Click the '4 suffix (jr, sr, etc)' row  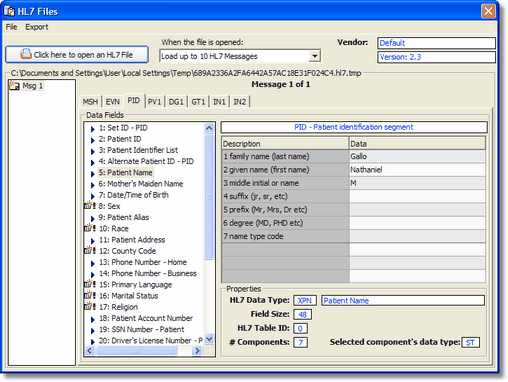click(354, 196)
